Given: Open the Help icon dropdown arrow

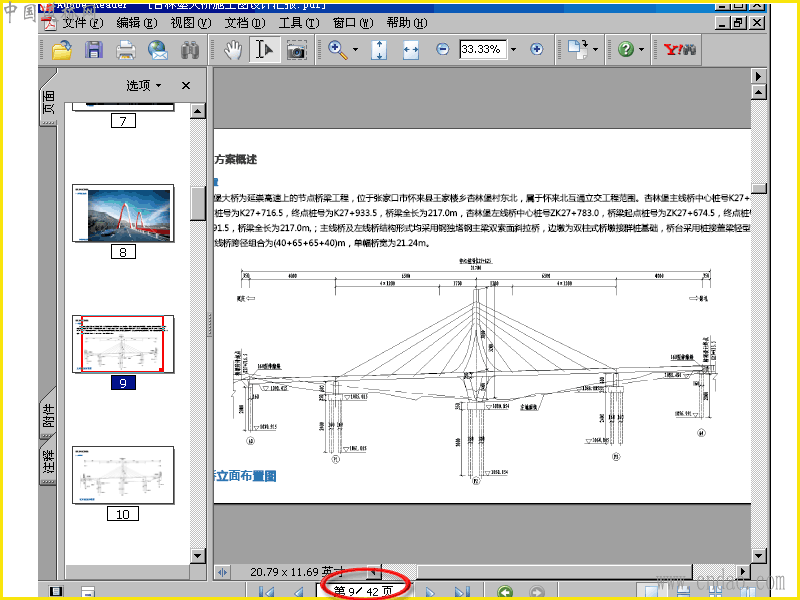Looking at the screenshot, I should (x=643, y=49).
